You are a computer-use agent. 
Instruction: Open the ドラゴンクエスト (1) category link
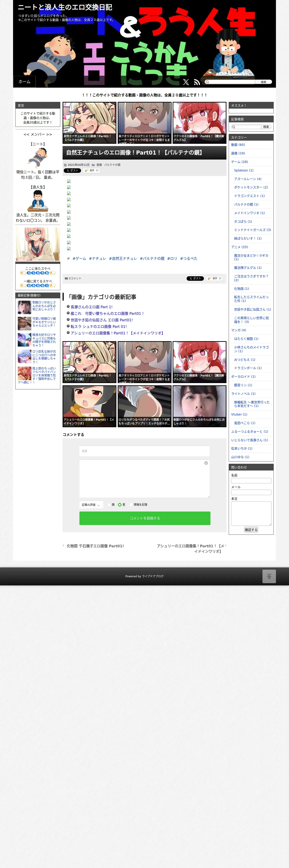point(249,196)
